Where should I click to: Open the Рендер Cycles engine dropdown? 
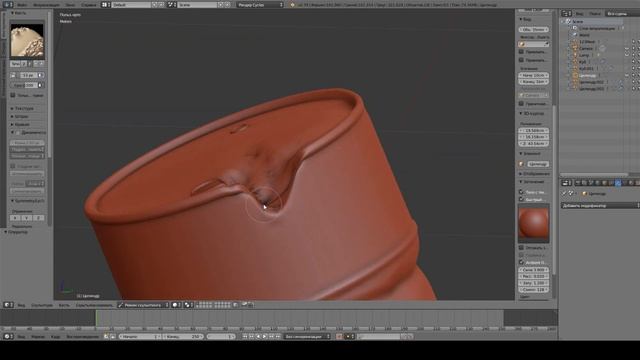click(260, 5)
